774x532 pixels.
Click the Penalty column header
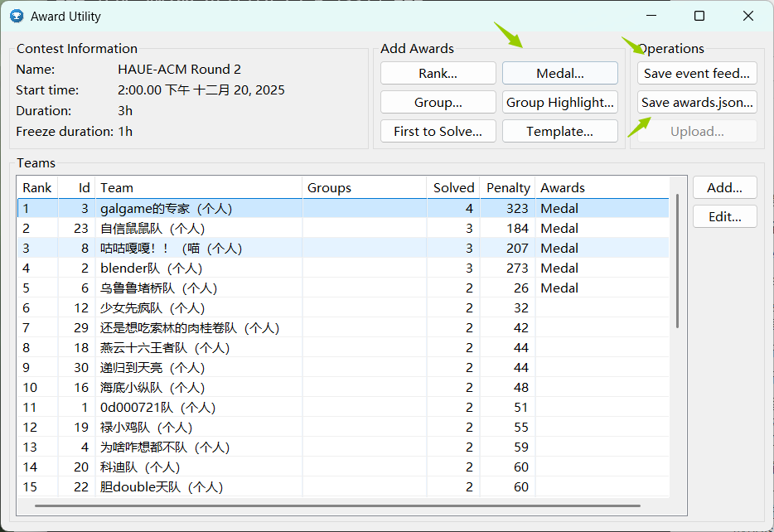[507, 188]
